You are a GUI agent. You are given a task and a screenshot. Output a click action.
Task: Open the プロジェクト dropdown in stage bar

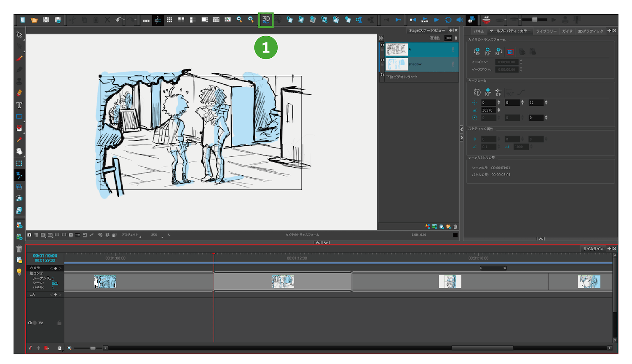point(131,235)
